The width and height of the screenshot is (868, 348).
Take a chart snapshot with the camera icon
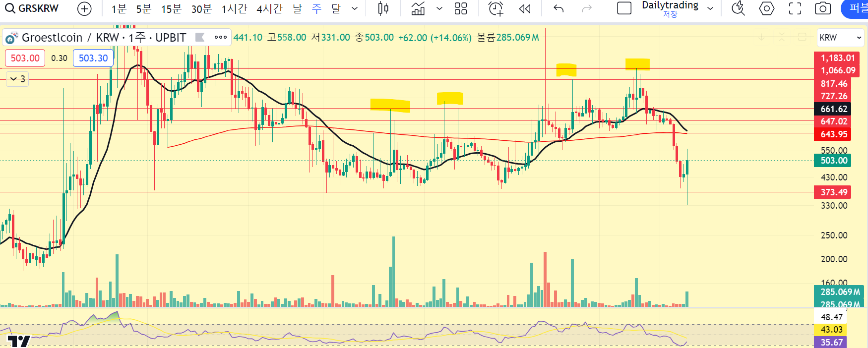[823, 8]
